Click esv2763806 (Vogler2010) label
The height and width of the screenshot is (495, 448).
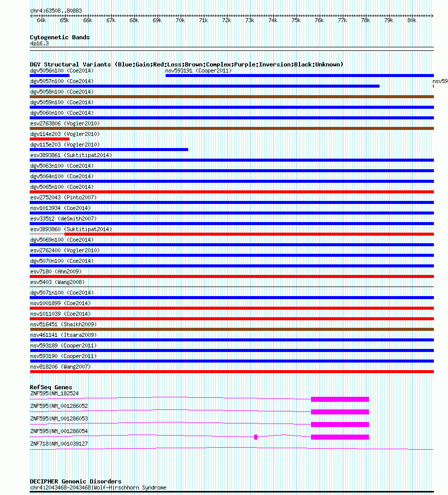coord(65,123)
